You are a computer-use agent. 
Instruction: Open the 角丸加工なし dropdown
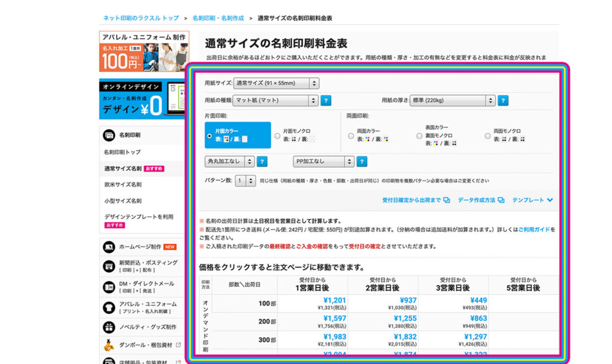pyautogui.click(x=229, y=161)
